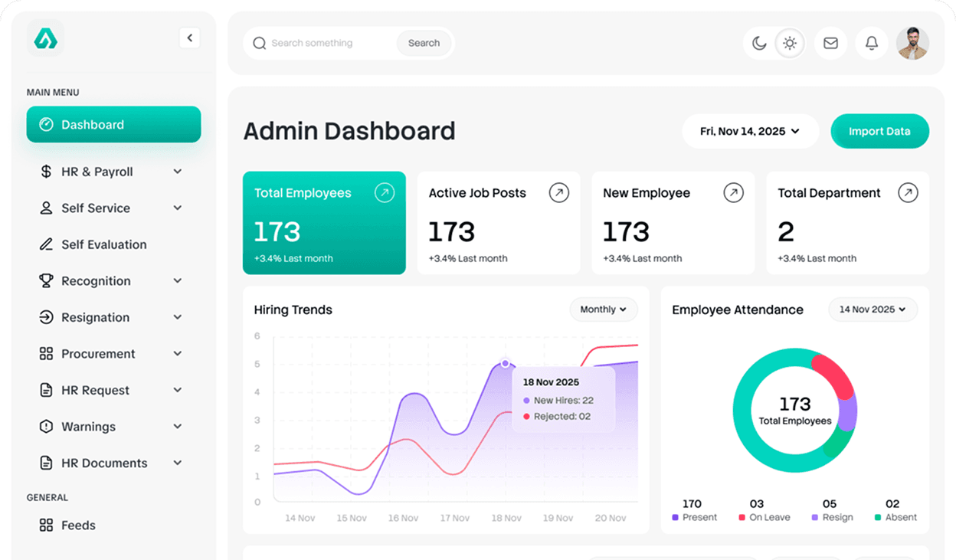Click the green Present legend dot
Image resolution: width=956 pixels, height=560 pixels.
(676, 516)
